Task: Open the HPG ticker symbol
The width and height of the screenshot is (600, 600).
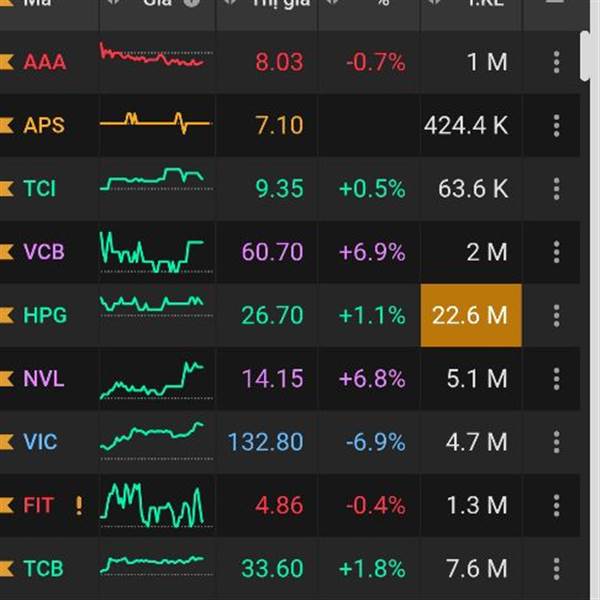Action: (x=45, y=316)
